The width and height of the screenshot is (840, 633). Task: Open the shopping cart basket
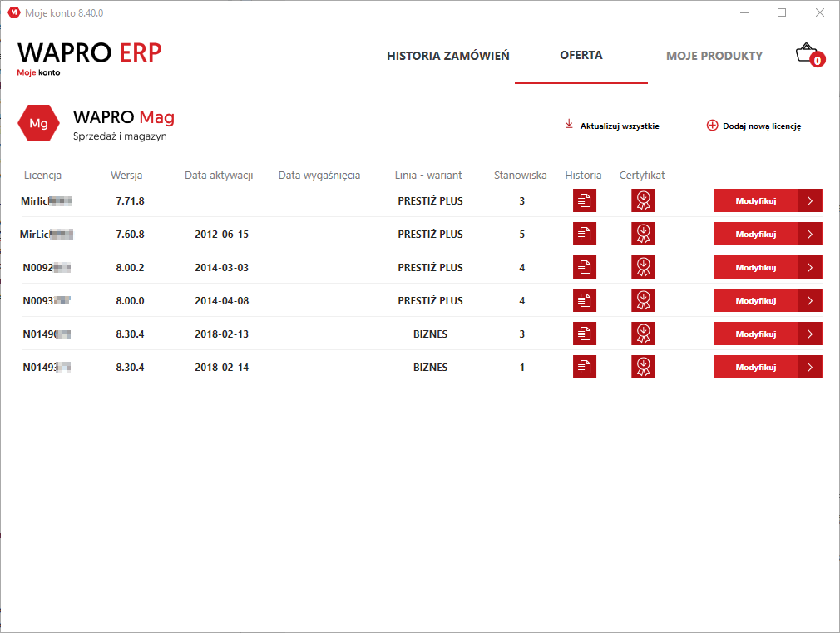tap(809, 55)
